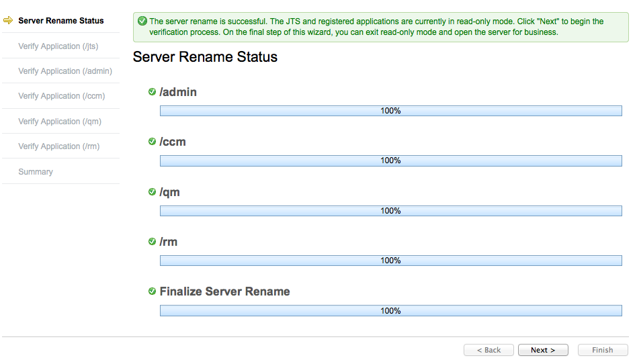Click the green check icon next to /ccm
Screen dimensions: 637x364
coord(152,142)
